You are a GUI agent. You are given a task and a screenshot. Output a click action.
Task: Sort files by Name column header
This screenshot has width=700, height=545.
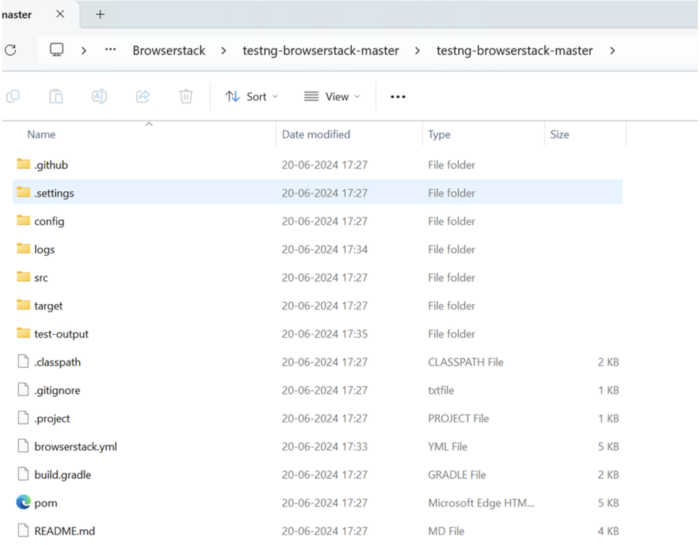41,134
